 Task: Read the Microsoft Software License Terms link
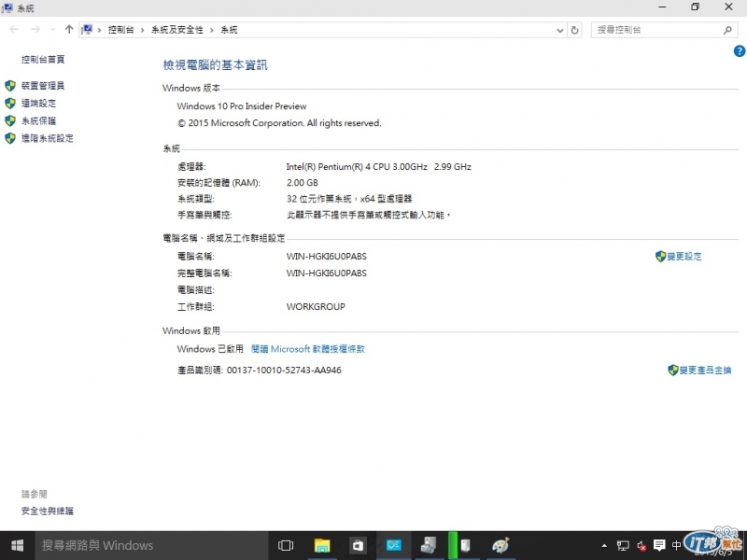pos(308,349)
